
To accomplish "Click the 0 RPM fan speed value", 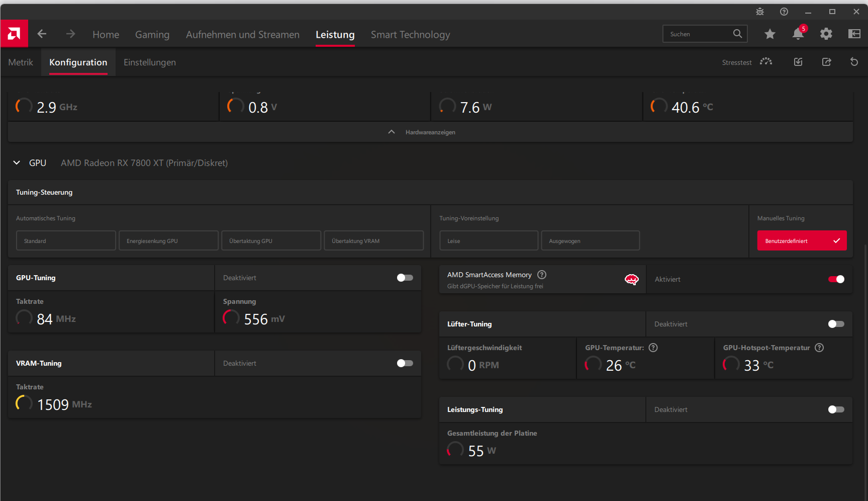I will pos(483,365).
